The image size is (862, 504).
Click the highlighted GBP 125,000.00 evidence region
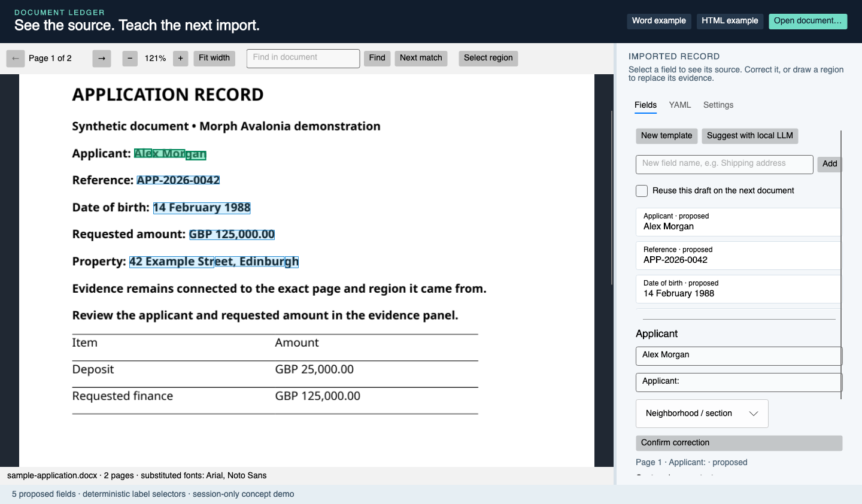point(232,235)
